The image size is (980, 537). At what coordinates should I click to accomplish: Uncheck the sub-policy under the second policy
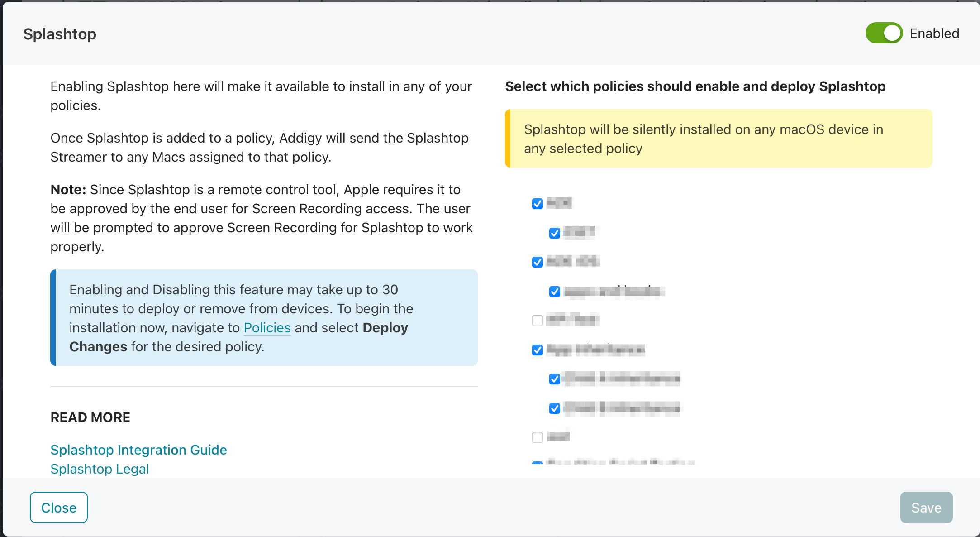click(554, 292)
